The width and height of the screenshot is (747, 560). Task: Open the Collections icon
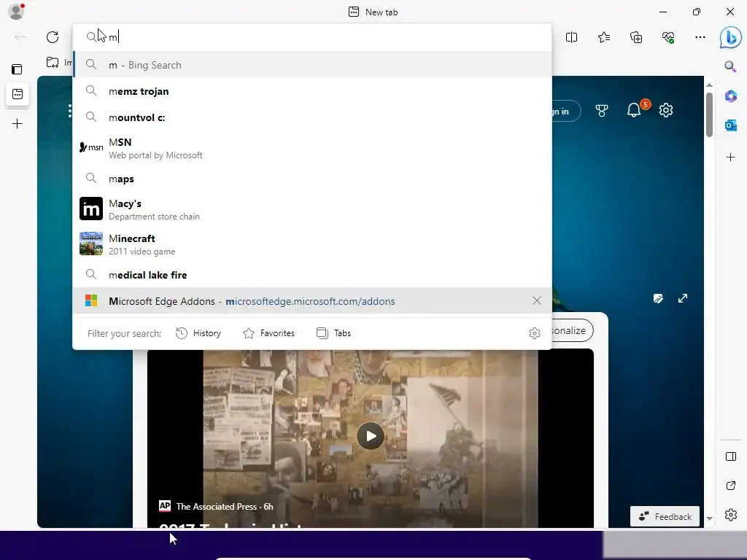click(x=636, y=37)
